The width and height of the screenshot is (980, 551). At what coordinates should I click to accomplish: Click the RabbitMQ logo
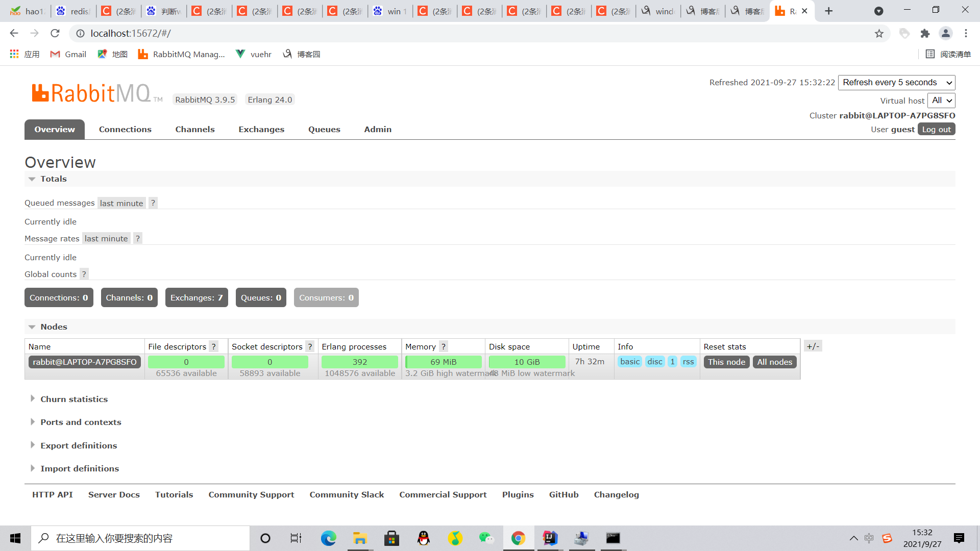92,94
